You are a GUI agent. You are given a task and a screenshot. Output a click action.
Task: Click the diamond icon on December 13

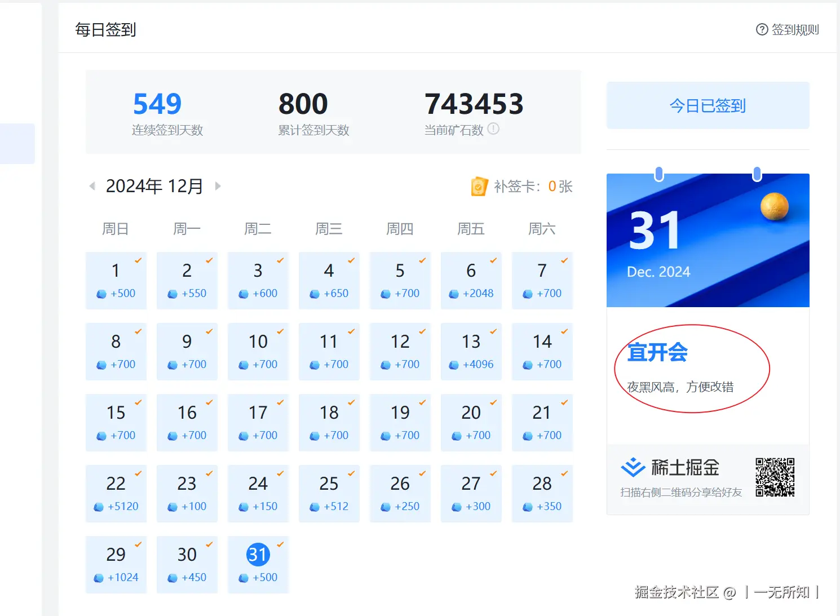point(456,364)
